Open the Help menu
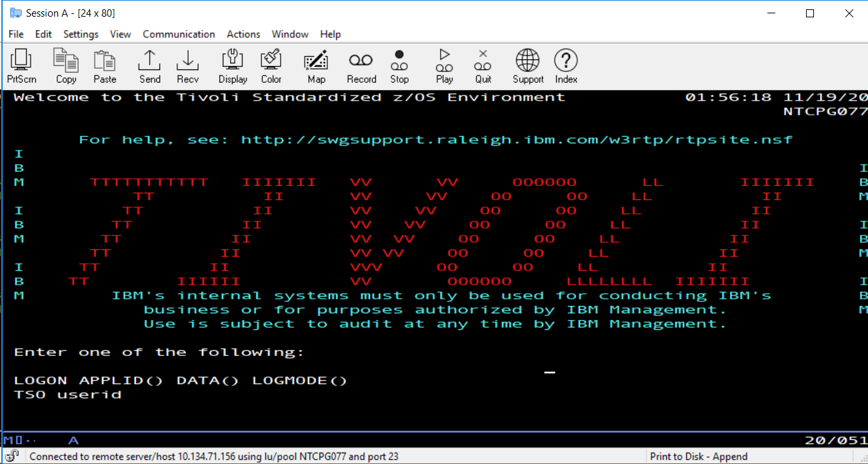This screenshot has width=868, height=464. coord(330,34)
